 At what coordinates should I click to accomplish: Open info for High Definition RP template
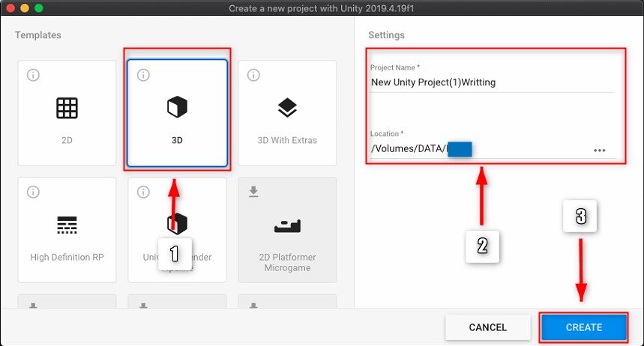point(33,192)
